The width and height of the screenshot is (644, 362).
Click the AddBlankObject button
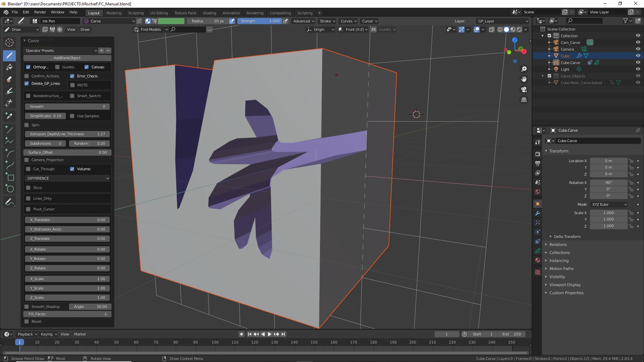[x=67, y=58]
